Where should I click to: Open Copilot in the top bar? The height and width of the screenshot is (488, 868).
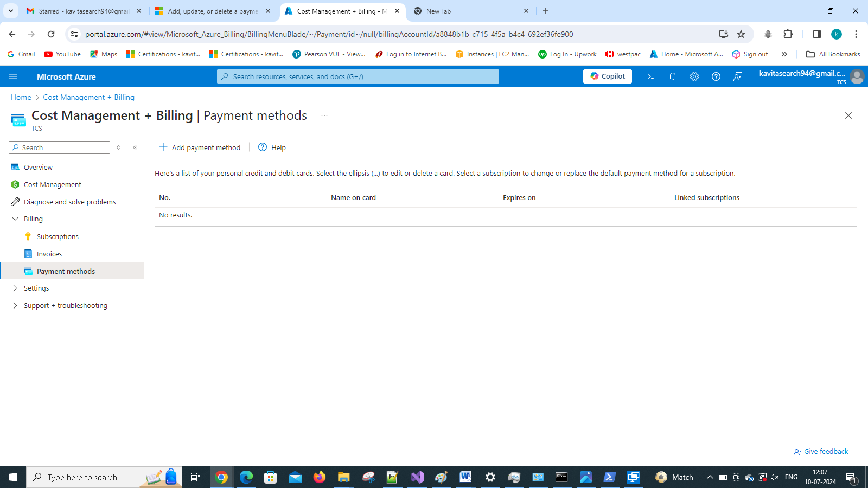(607, 76)
